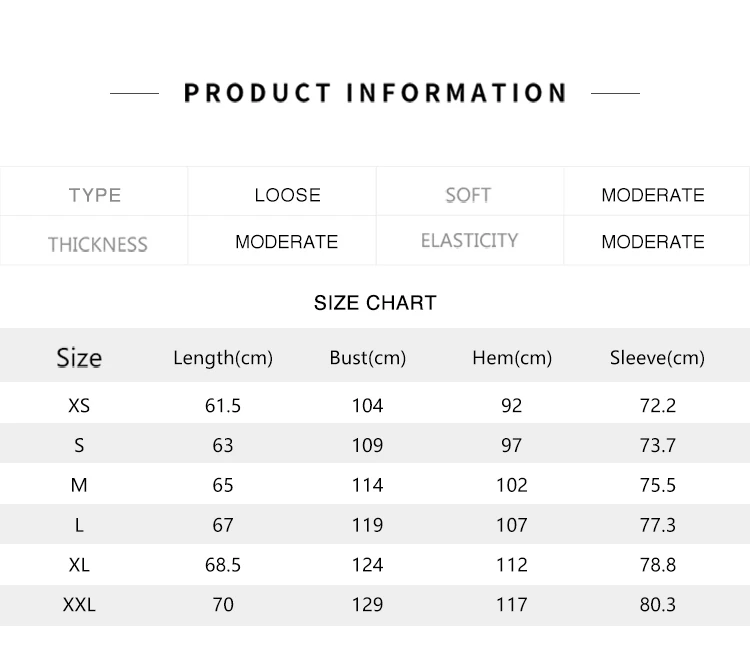Select the Sleeve(cm) column header
The width and height of the screenshot is (750, 653).
pos(657,358)
